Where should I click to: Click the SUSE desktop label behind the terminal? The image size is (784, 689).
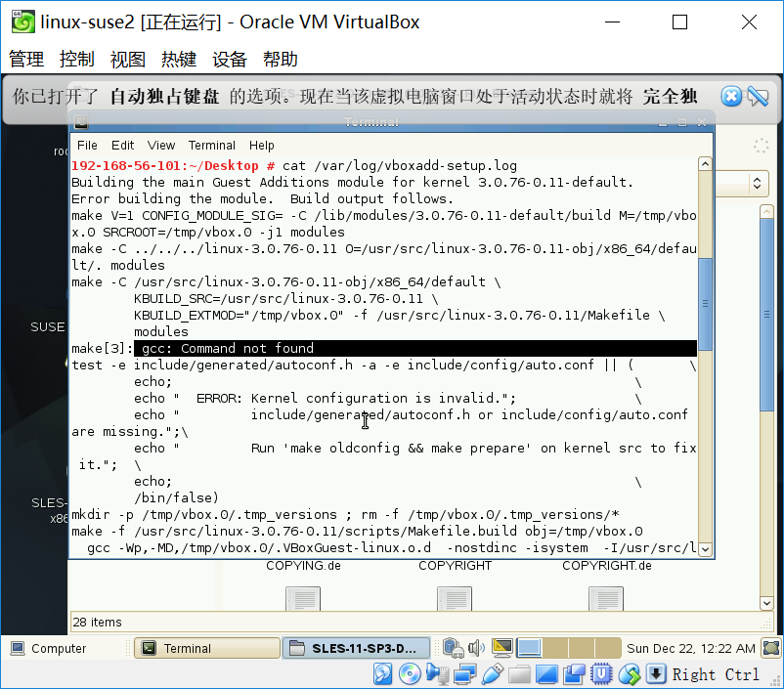pyautogui.click(x=48, y=327)
